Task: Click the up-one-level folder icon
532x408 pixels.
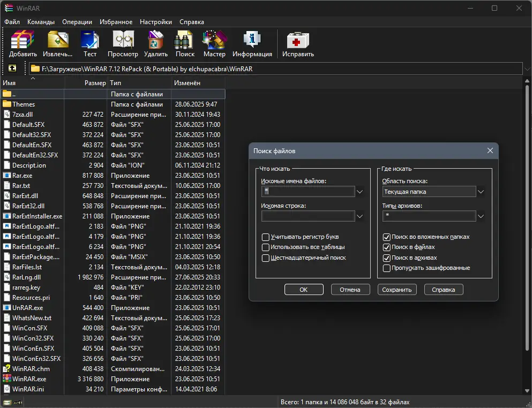Action: click(12, 69)
